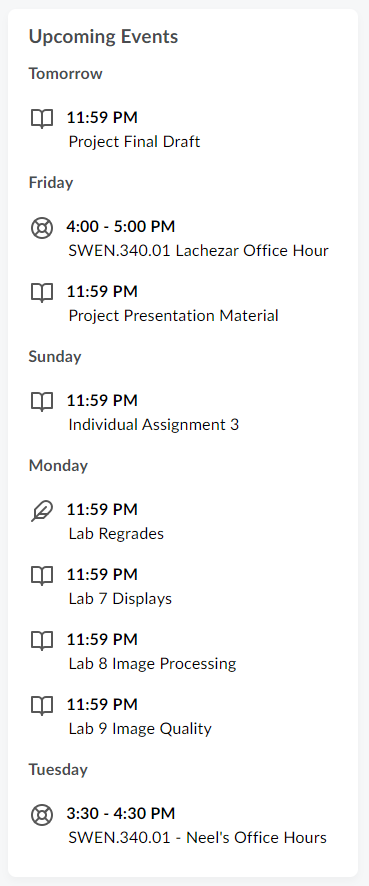Click the book icon for Individual Assignment 3
Screen dimensions: 369x886
[42, 402]
